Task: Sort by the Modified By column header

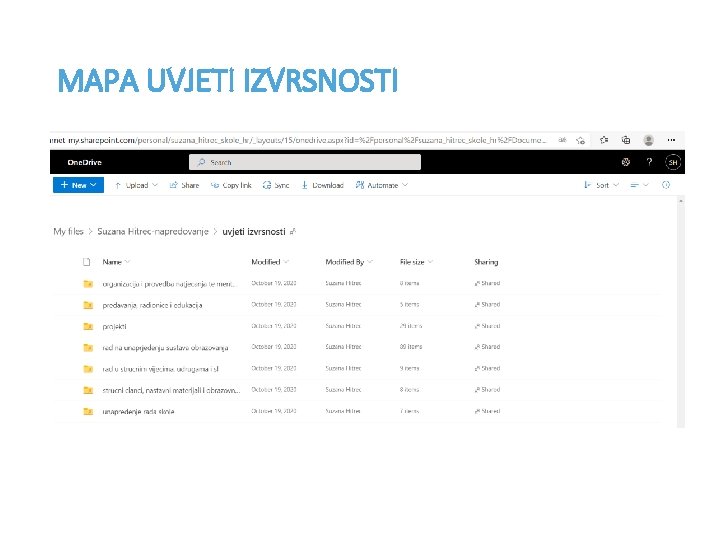Action: click(x=349, y=262)
